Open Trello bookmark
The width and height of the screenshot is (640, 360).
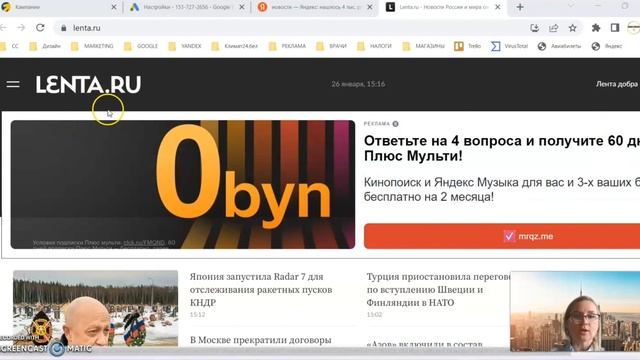pos(468,46)
